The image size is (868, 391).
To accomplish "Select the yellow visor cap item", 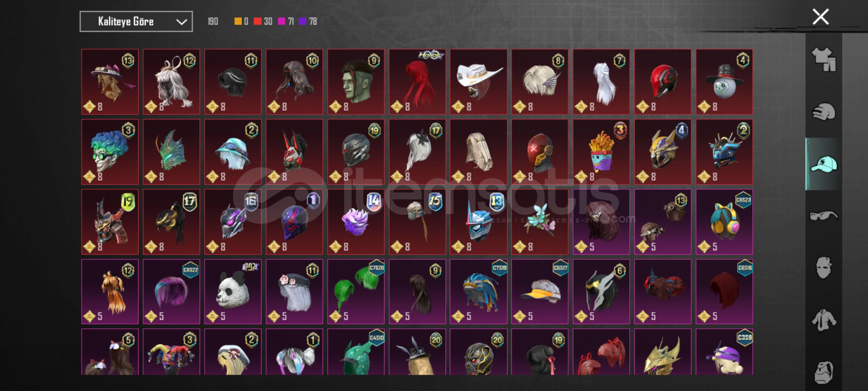I will 540,291.
